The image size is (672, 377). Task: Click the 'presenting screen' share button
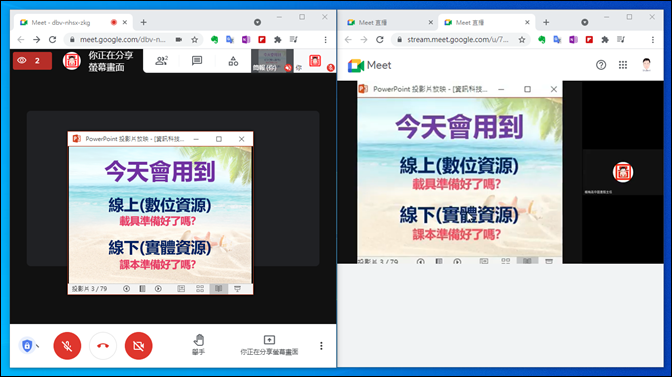(269, 345)
